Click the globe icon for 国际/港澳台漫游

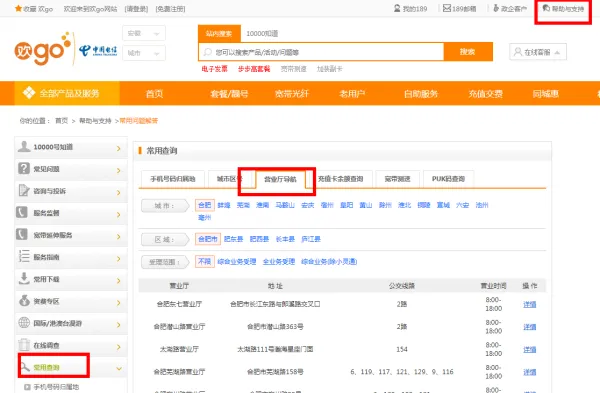(24, 323)
